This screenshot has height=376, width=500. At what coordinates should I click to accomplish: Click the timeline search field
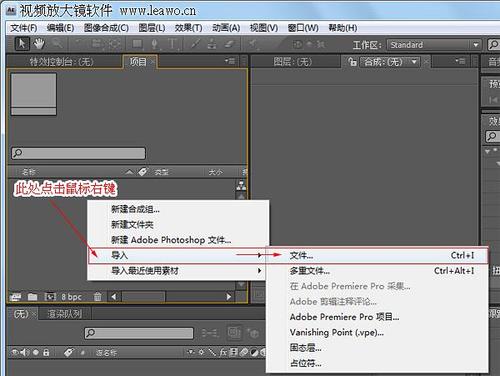click(x=139, y=333)
